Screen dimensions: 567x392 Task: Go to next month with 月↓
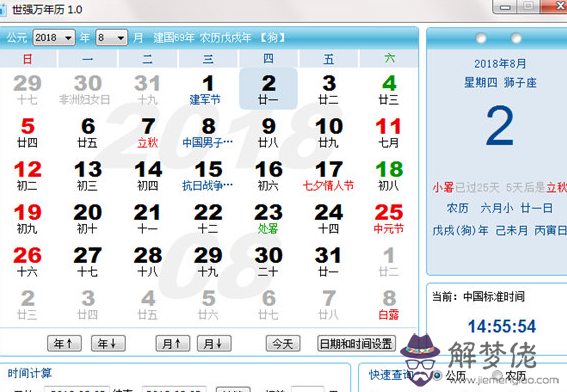point(214,343)
